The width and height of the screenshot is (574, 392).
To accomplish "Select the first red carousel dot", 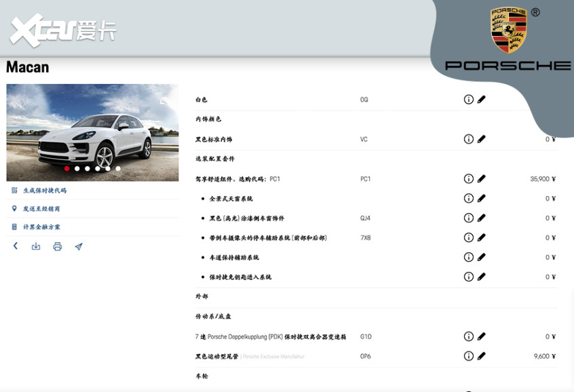I will click(x=66, y=169).
